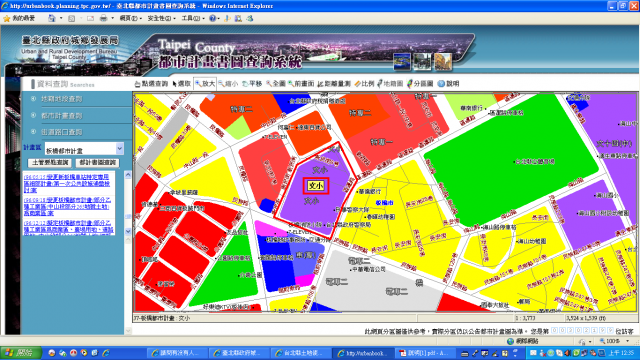640x360 pixels.
Task: Toggle the 地籍圖 cadastral map layer
Action: coord(390,84)
